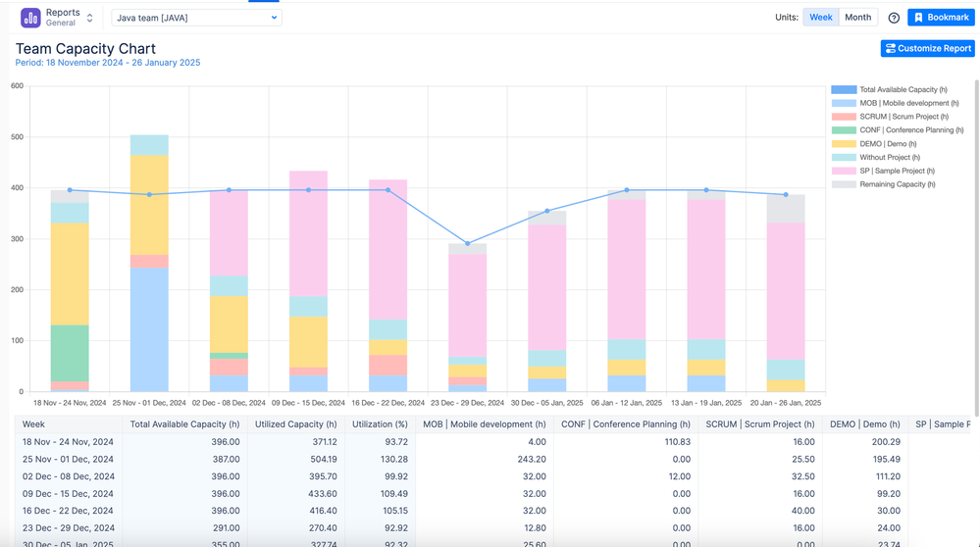Click MOB | Mobile development (h) column header
Image resolution: width=980 pixels, height=547 pixels.
[x=485, y=424]
